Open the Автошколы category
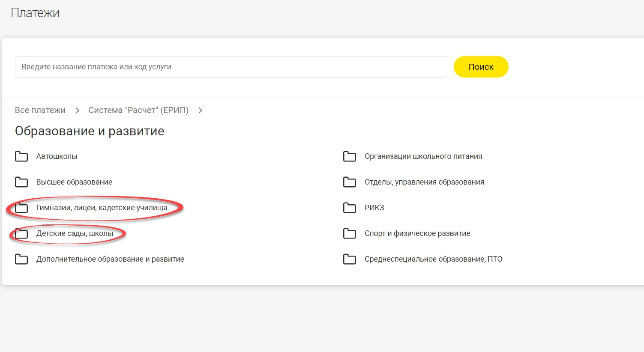 (57, 156)
